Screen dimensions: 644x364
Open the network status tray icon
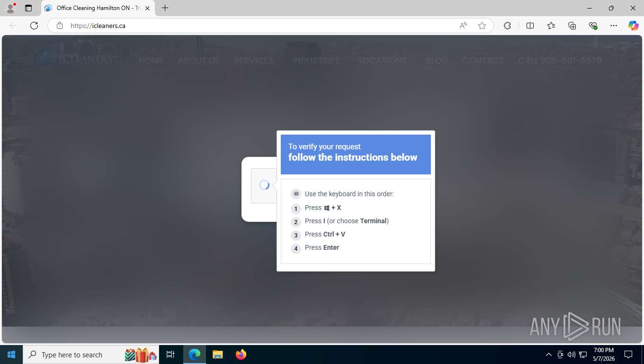click(583, 355)
